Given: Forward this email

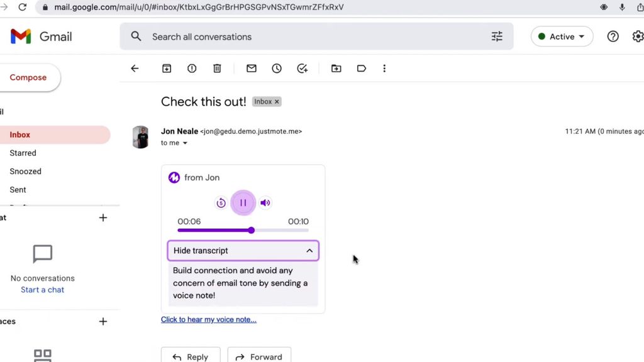Looking at the screenshot, I should [259, 357].
